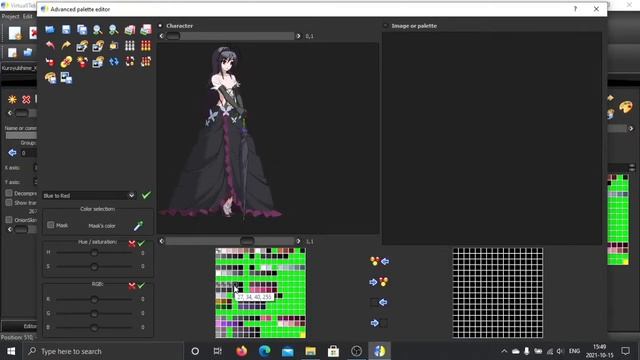This screenshot has width=640, height=360.
Task: Click right arrow with colored balls transfer button
Action: click(379, 282)
